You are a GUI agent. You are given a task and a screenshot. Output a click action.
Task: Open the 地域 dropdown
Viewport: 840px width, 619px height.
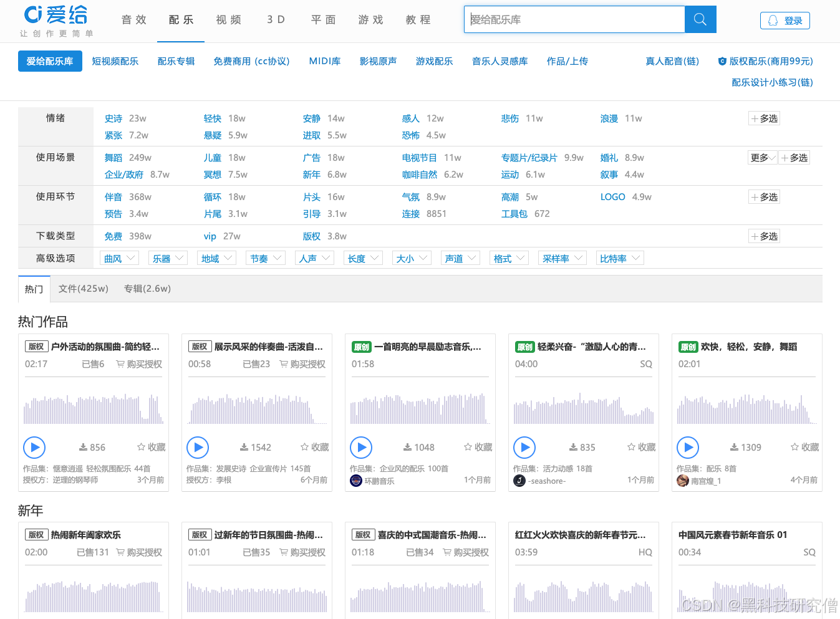[216, 258]
